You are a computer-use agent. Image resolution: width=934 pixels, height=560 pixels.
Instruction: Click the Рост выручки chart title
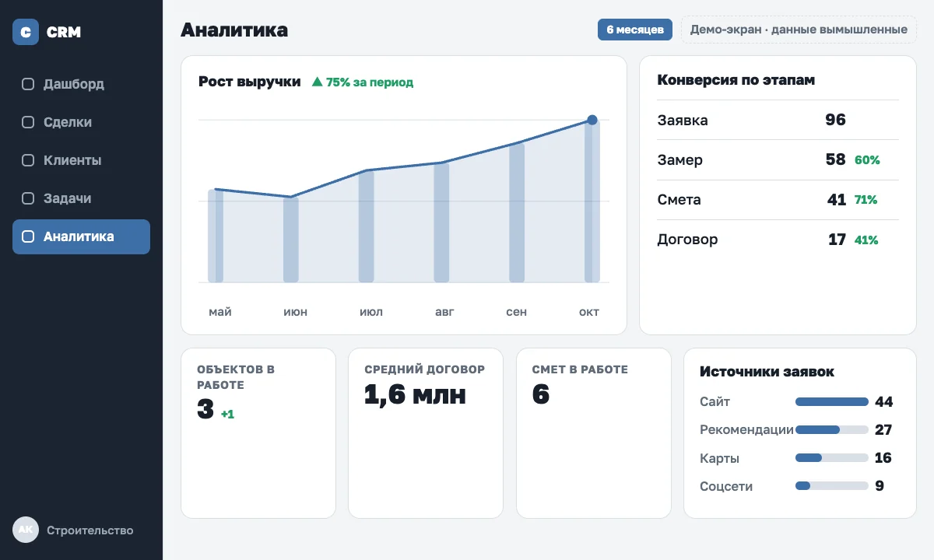pos(249,82)
